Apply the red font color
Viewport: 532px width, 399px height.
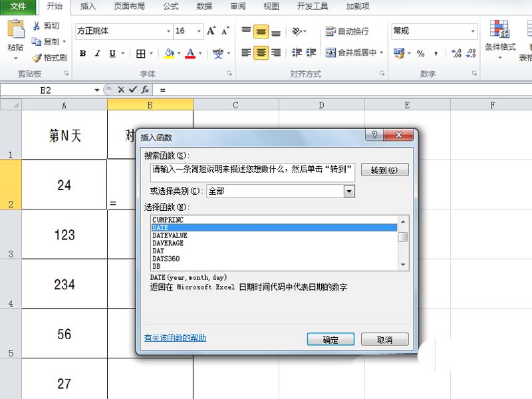190,53
